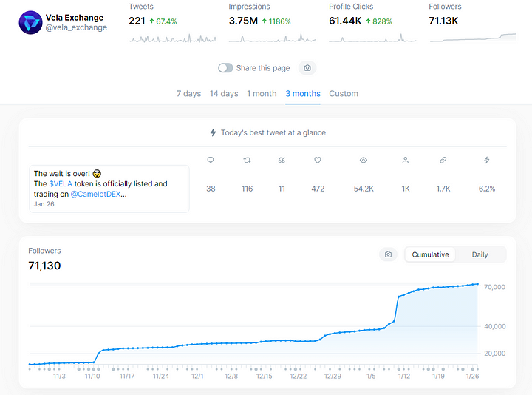Click the camera screenshot icon beside Share this page
The width and height of the screenshot is (532, 395).
click(x=307, y=68)
